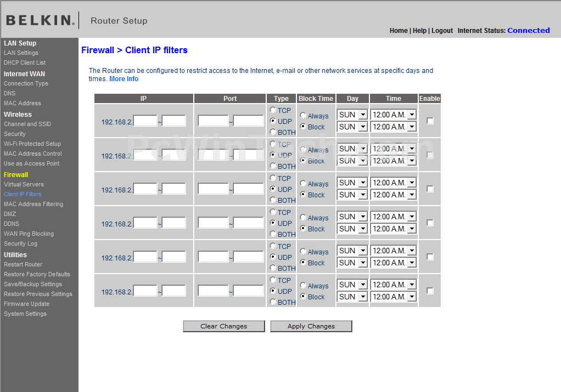Screen dimensions: 561x392
Task: Go to Connection Type page
Action: (x=26, y=83)
